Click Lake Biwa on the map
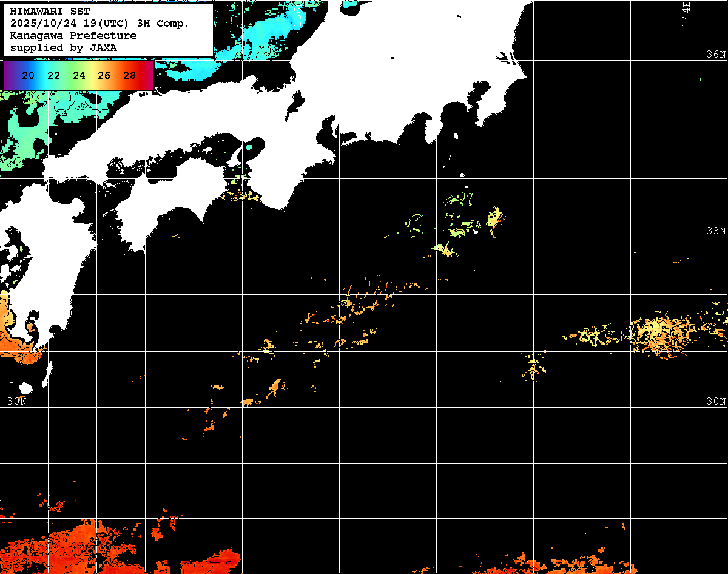The image size is (728, 574). click(x=297, y=102)
